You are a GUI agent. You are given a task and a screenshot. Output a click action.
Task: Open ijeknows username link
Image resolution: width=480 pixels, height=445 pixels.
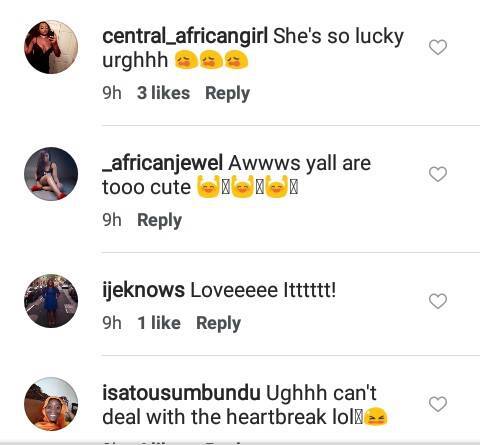143,290
